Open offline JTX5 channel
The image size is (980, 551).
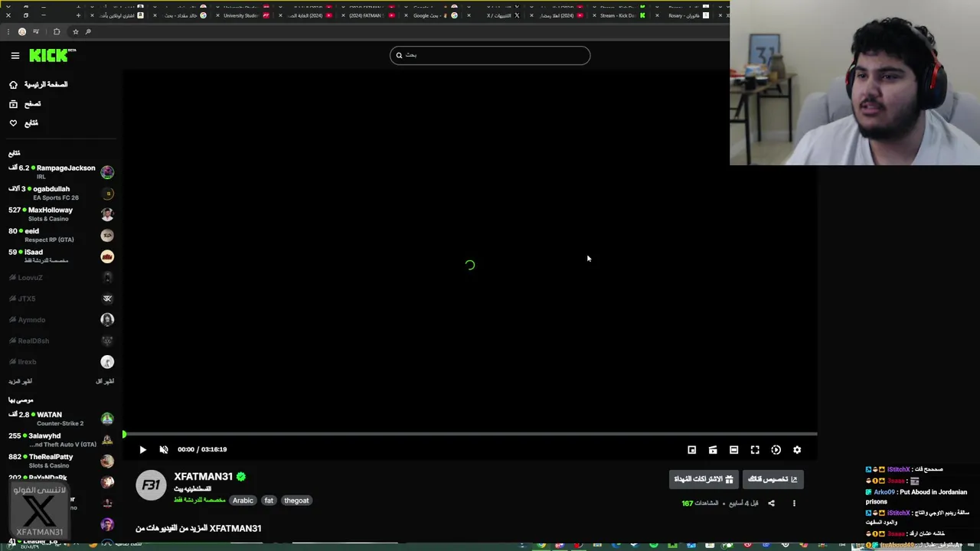click(61, 298)
